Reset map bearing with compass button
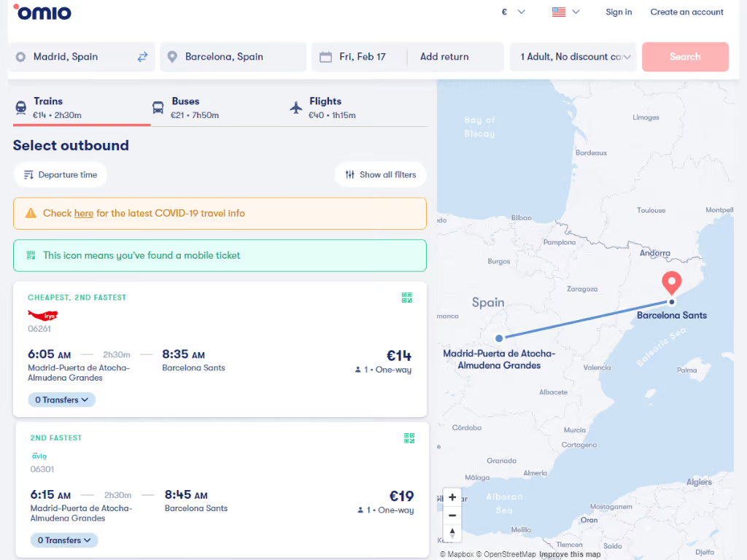 [452, 533]
